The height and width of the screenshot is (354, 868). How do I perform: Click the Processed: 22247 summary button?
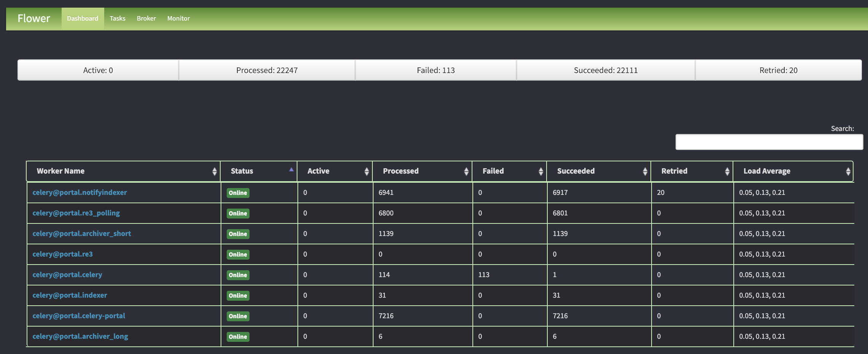pyautogui.click(x=267, y=70)
